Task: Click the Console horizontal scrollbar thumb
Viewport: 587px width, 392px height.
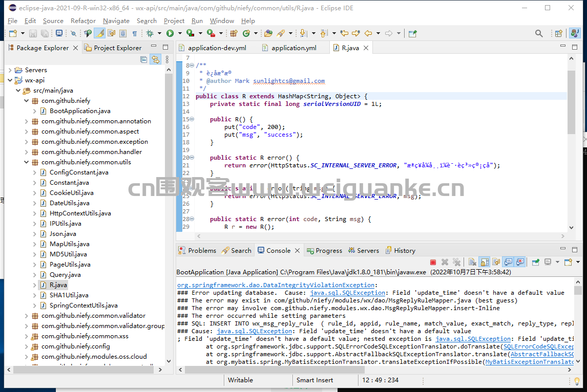Action: (275, 369)
